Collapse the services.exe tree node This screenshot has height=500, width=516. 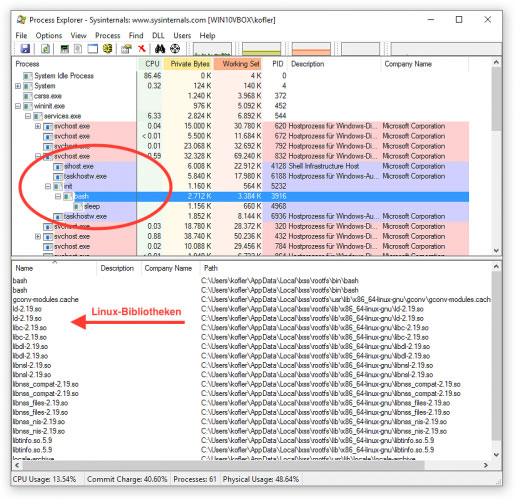[28, 116]
